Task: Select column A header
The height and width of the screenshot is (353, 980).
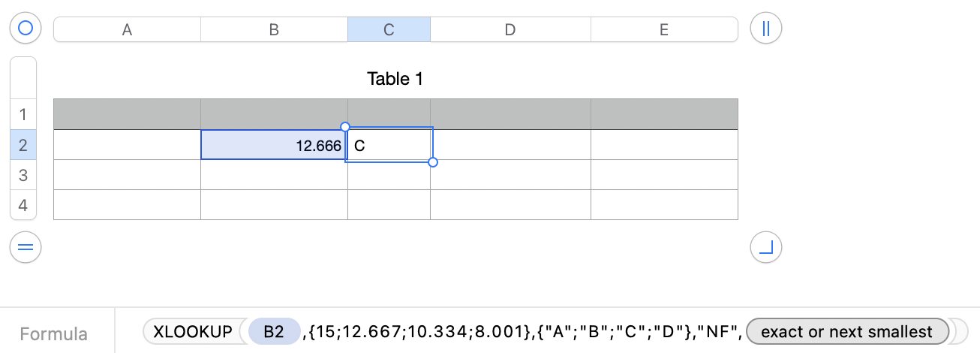Action: pos(127,30)
